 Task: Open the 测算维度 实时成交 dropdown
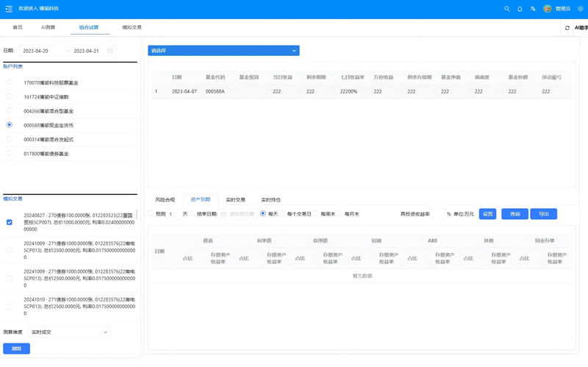point(69,332)
